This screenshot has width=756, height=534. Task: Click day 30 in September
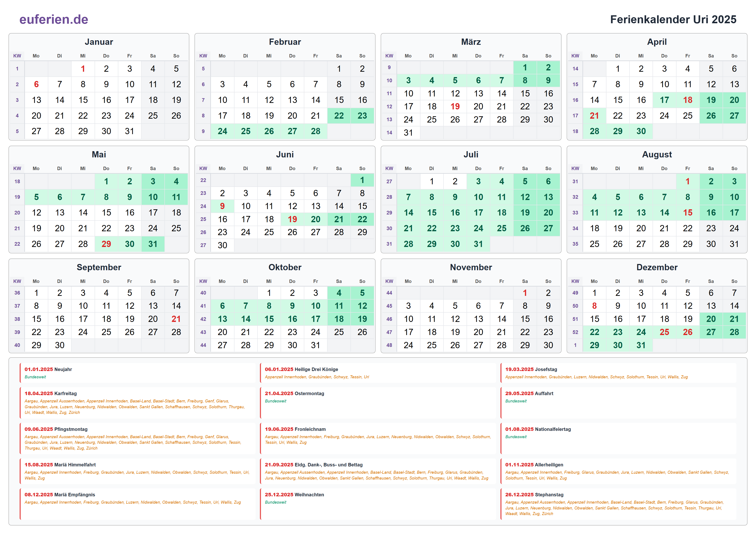coord(60,345)
